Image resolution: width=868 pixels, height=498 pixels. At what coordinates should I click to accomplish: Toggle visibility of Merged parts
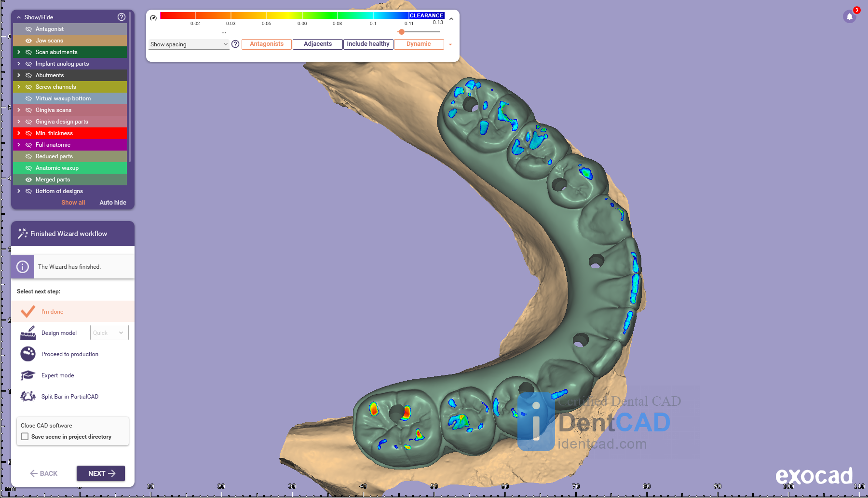pos(28,180)
